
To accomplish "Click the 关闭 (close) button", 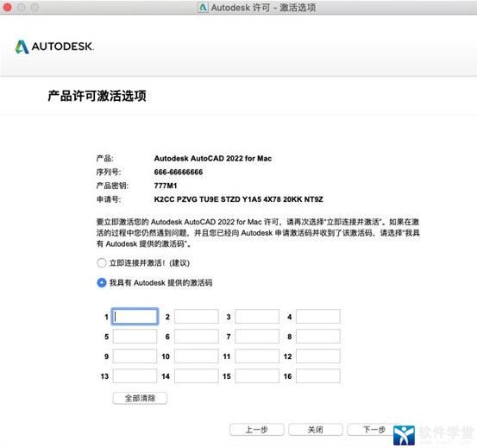I will (316, 430).
